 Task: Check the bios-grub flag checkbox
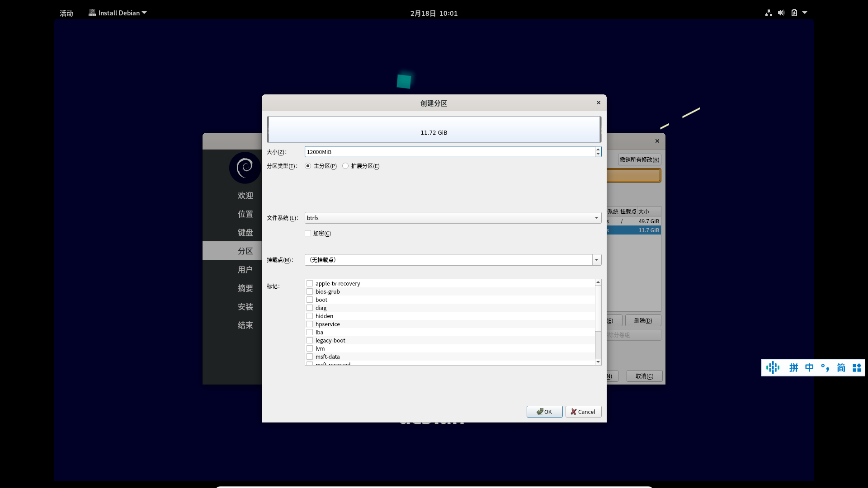click(310, 291)
